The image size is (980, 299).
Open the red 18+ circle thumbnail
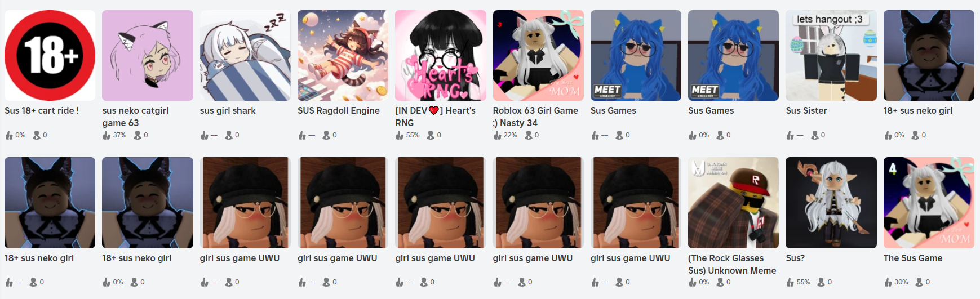pyautogui.click(x=50, y=55)
